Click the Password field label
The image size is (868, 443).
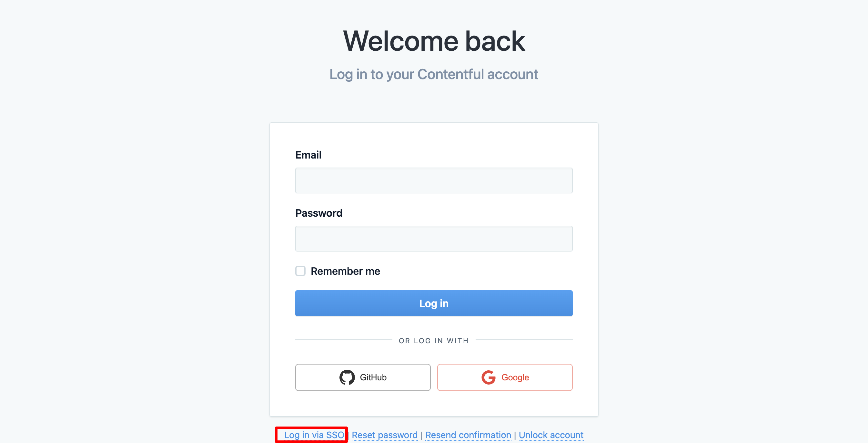[319, 213]
